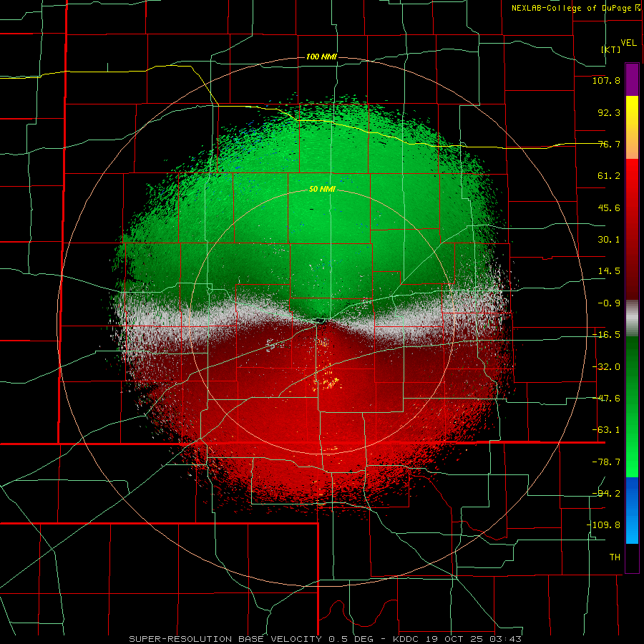Click the 61.2 value on velocity scale
This screenshot has height=644, width=644.
point(609,176)
